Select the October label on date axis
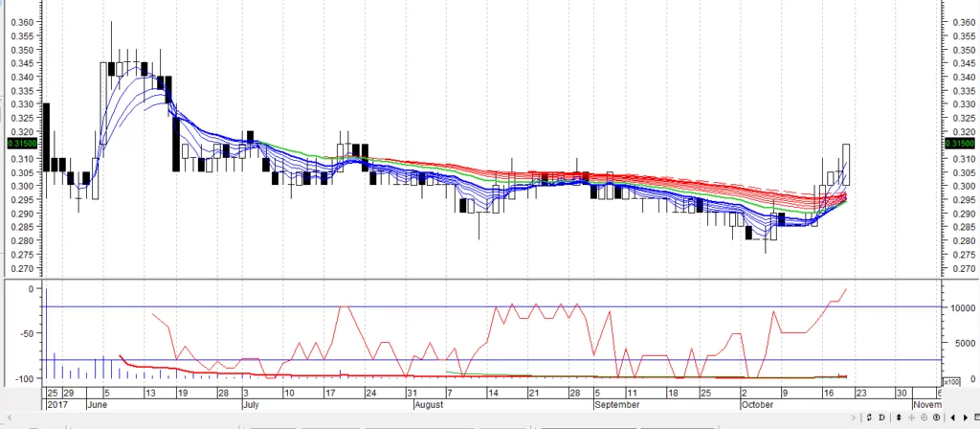Image resolution: width=980 pixels, height=429 pixels. tap(755, 405)
